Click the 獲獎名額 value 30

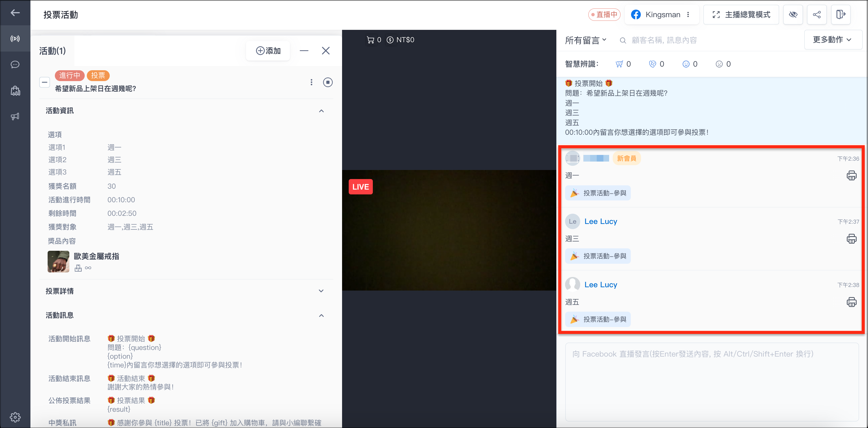click(x=112, y=186)
